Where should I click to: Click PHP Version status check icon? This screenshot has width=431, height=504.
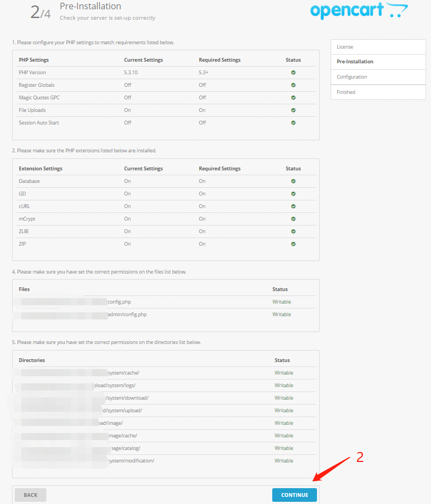(293, 73)
